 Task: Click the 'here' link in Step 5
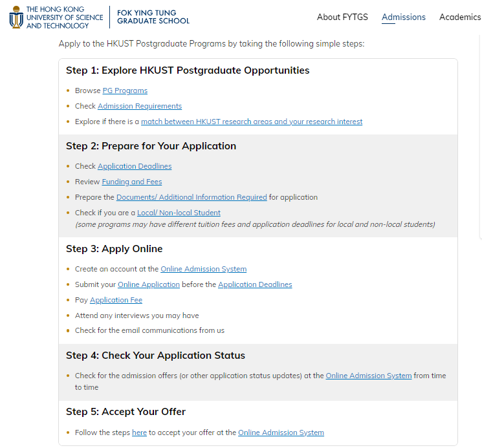(139, 432)
